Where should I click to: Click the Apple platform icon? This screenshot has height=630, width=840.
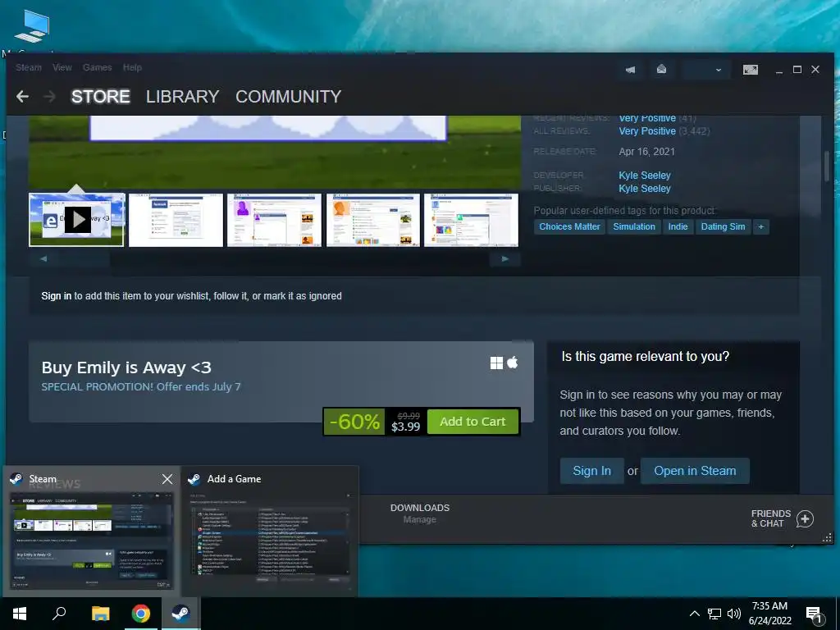click(x=513, y=363)
